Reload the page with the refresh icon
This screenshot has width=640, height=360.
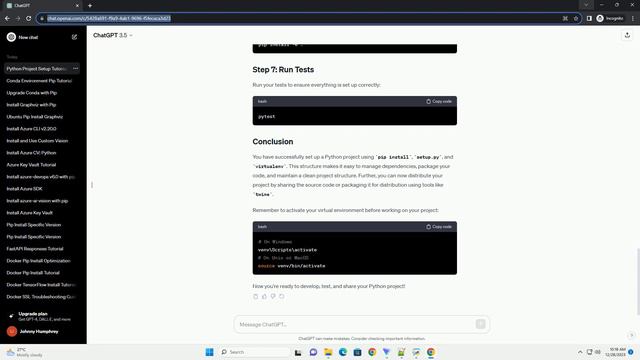pyautogui.click(x=28, y=18)
